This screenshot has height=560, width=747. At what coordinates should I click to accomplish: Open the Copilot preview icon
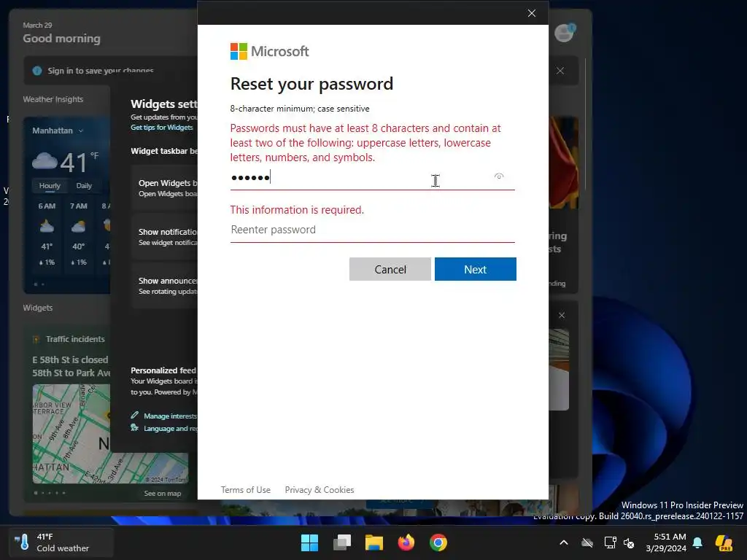click(x=724, y=542)
